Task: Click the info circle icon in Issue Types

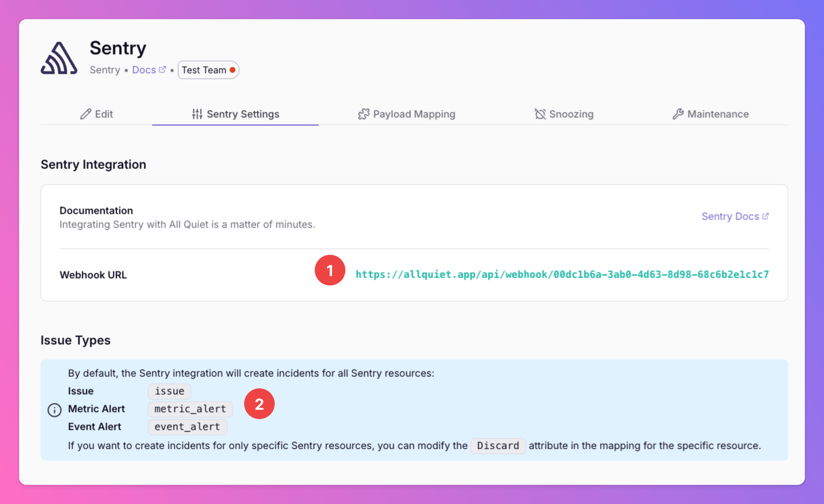Action: pyautogui.click(x=54, y=410)
